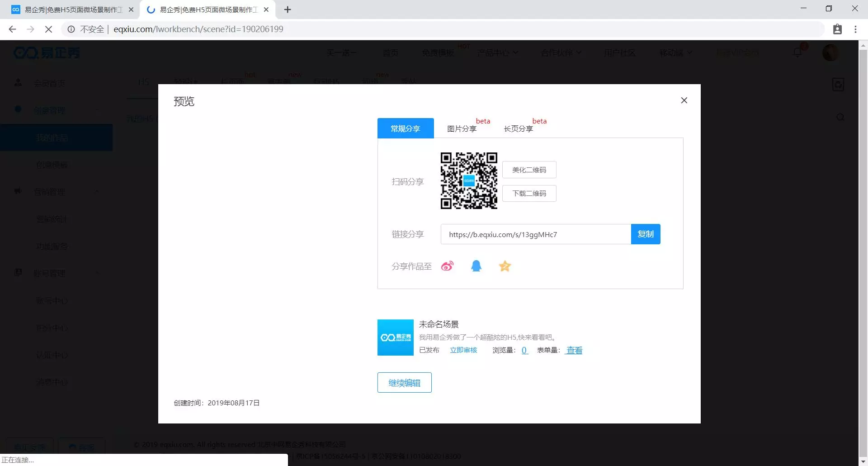
Task: Open the notification bell icon
Action: point(798,52)
